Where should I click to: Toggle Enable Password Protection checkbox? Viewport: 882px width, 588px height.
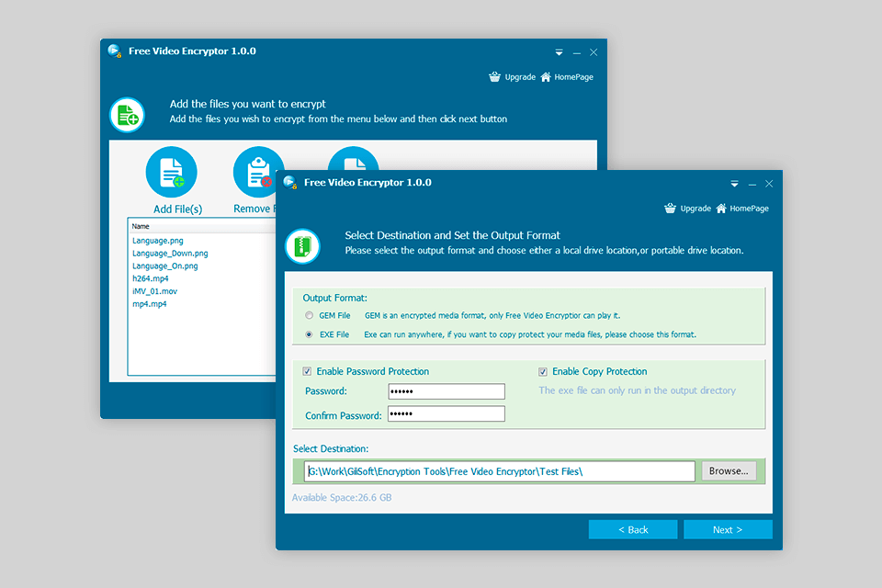tap(307, 371)
